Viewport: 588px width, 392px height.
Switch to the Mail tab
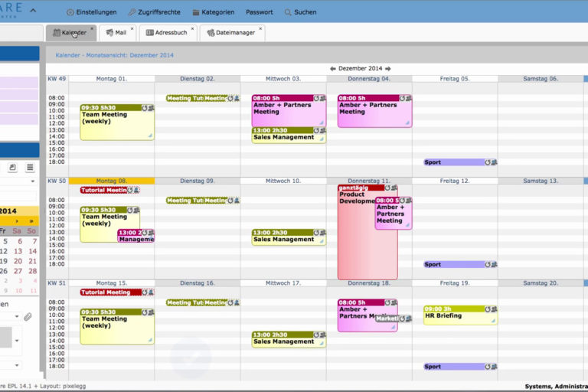point(116,33)
